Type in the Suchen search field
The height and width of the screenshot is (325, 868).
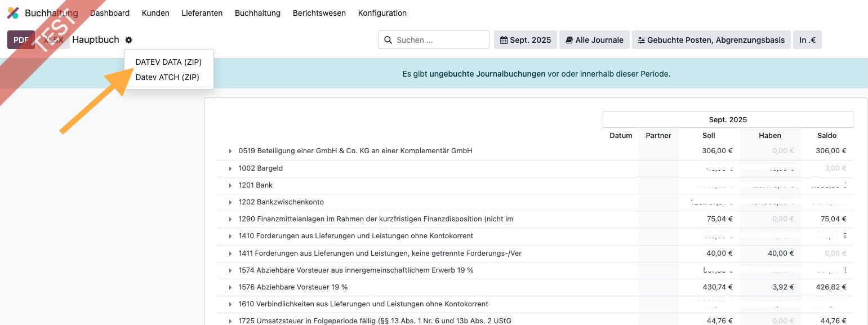coord(439,40)
